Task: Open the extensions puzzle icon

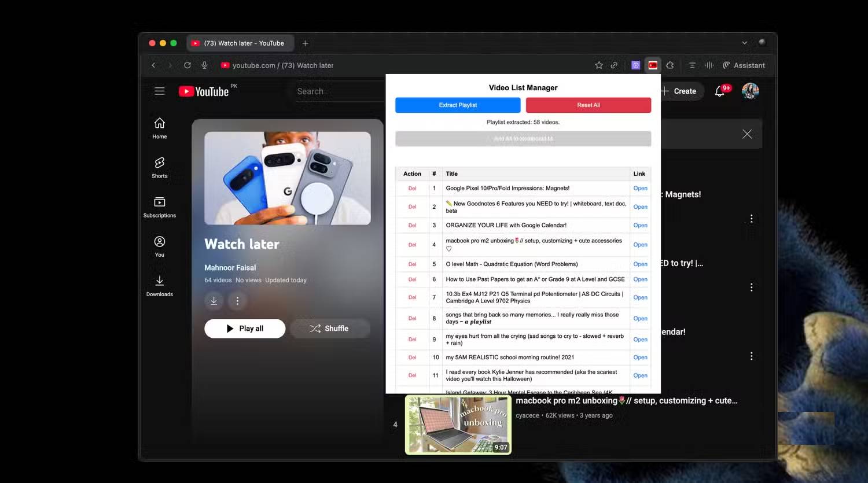Action: coord(670,65)
